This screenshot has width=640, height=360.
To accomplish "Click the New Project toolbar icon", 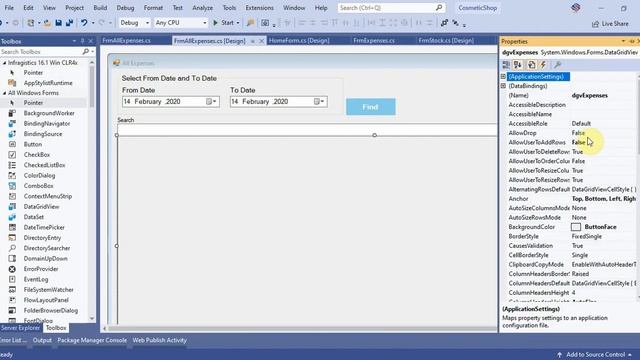I will 31,23.
